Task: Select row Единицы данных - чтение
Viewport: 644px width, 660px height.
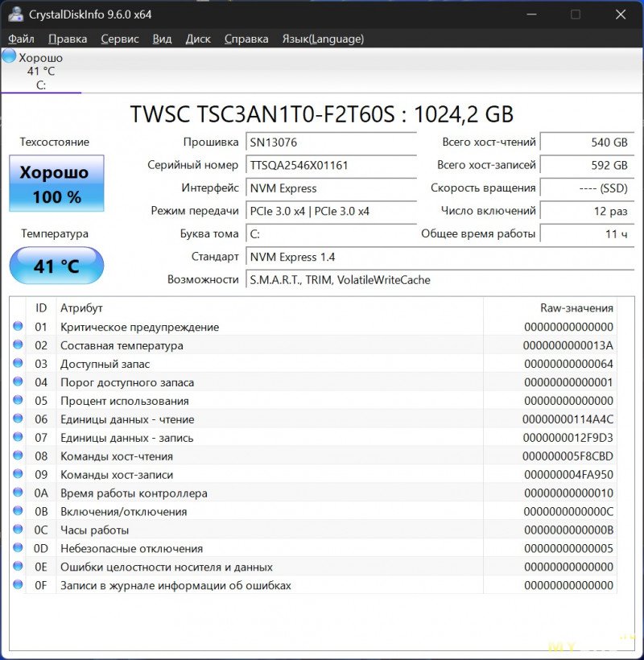Action: click(x=313, y=419)
